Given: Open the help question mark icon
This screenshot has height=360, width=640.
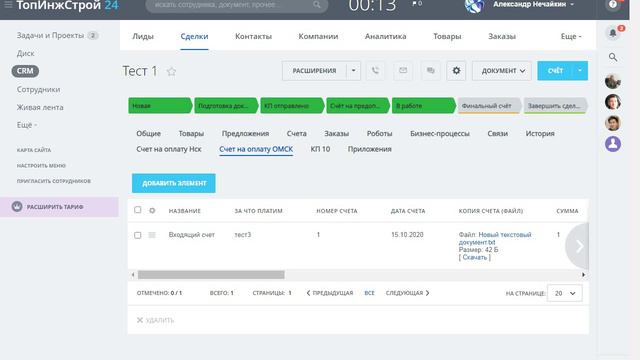Looking at the screenshot, I should [x=613, y=4].
